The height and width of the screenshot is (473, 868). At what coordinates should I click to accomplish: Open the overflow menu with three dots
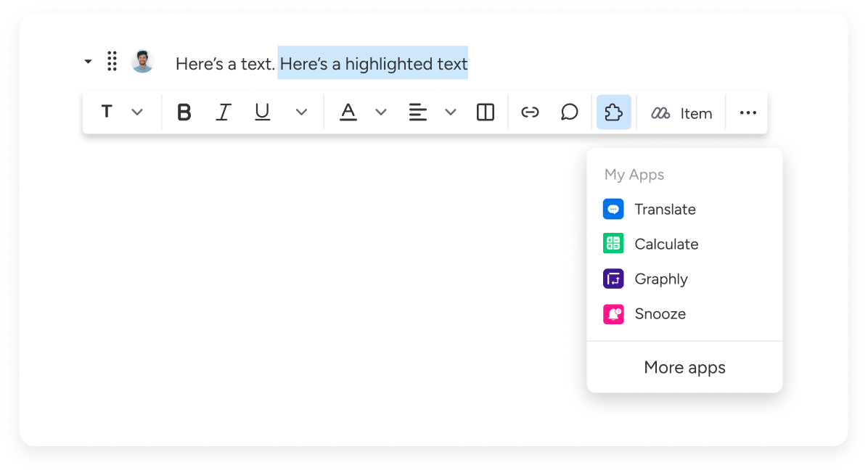[748, 112]
